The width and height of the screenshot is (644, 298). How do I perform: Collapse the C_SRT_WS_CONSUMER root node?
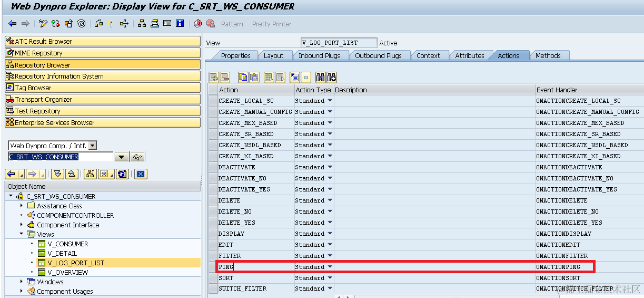pos(11,196)
